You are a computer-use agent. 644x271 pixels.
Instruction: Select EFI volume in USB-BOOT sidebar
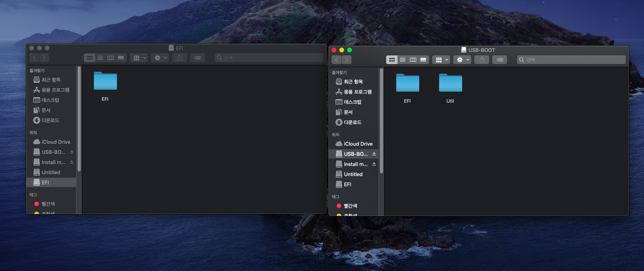pyautogui.click(x=353, y=184)
